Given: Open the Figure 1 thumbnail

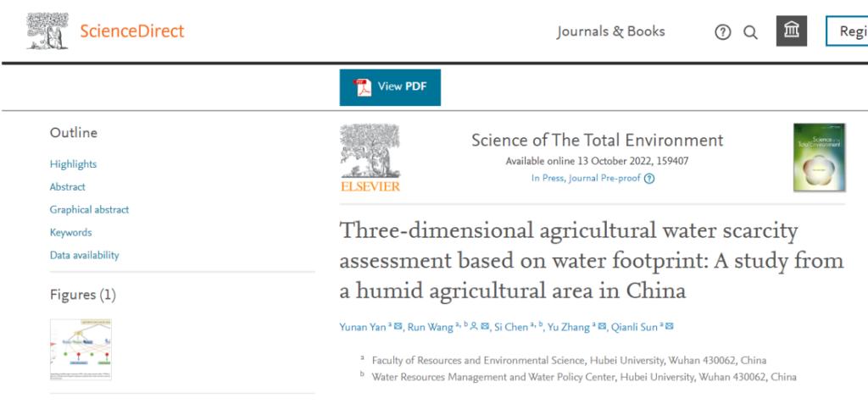Looking at the screenshot, I should click(81, 349).
